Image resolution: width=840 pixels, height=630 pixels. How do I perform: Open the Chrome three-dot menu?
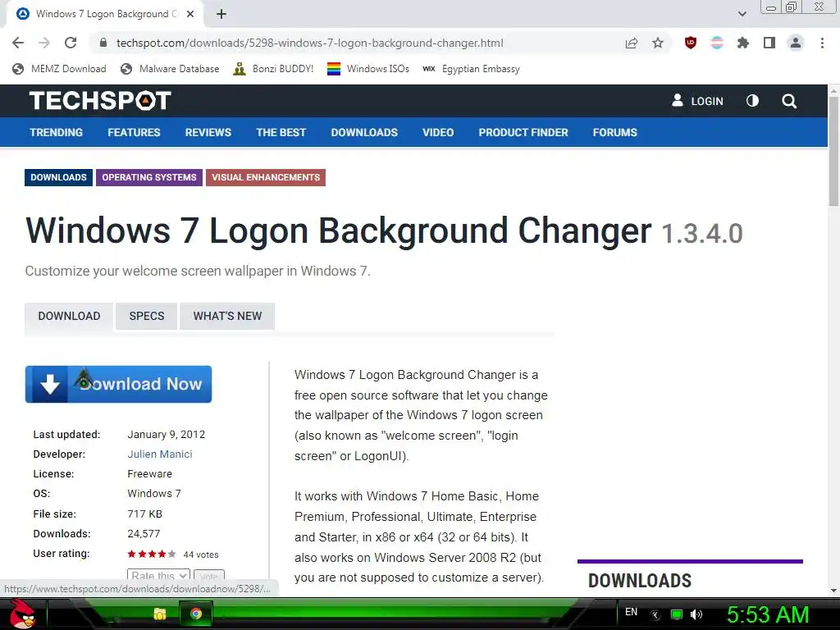[x=822, y=43]
